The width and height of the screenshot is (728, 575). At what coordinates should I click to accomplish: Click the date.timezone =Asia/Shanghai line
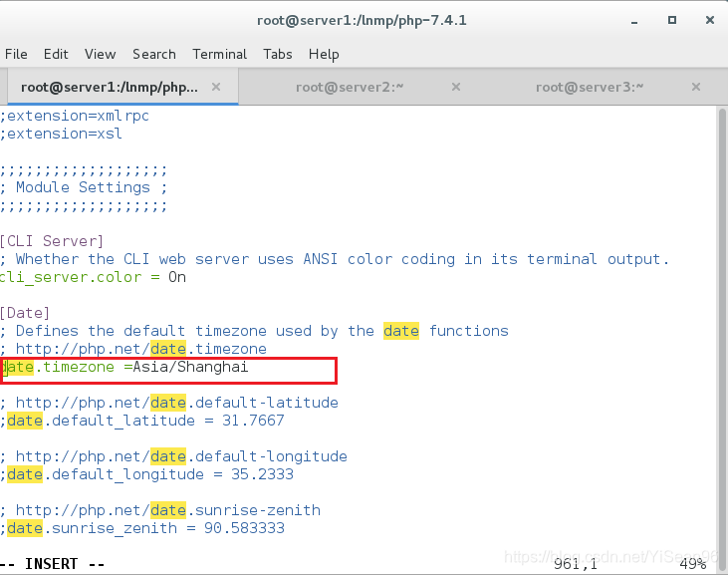pyautogui.click(x=124, y=367)
